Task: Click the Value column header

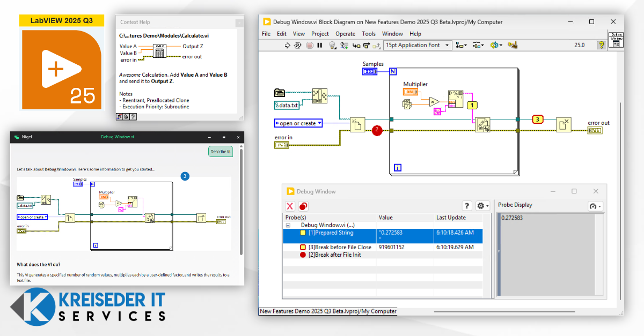Action: point(405,218)
